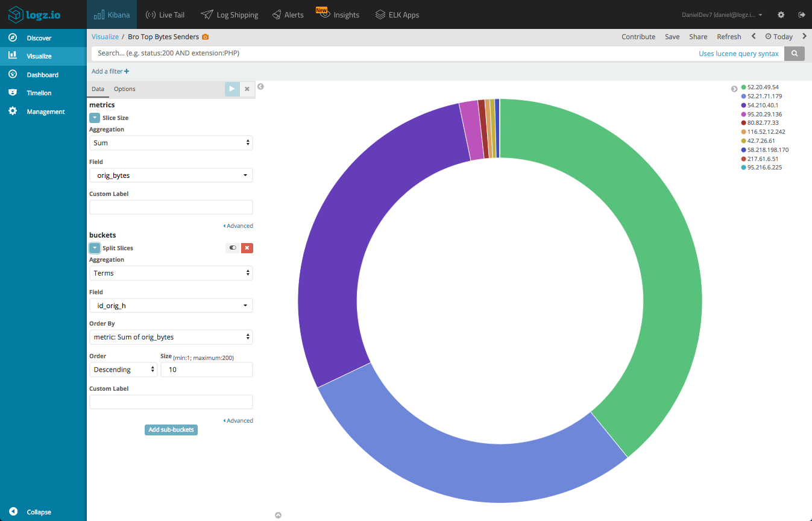Refresh the visualization data
812x521 pixels.
point(729,37)
